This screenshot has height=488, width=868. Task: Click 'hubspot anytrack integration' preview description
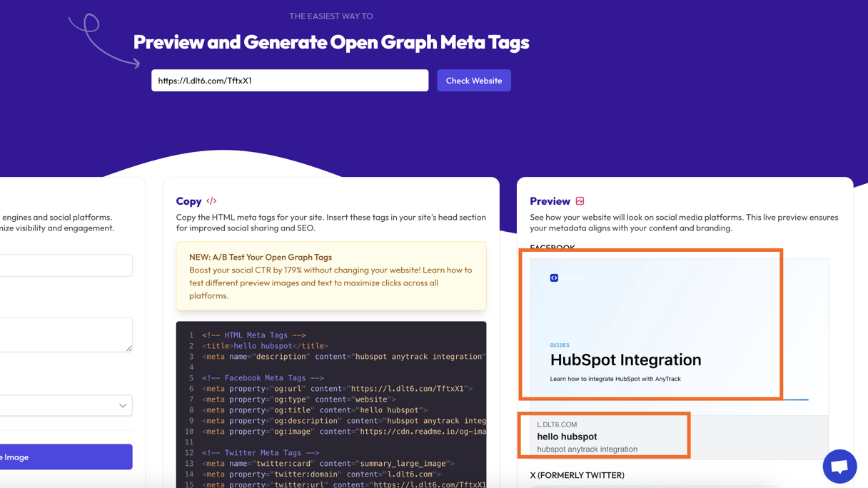pyautogui.click(x=587, y=449)
